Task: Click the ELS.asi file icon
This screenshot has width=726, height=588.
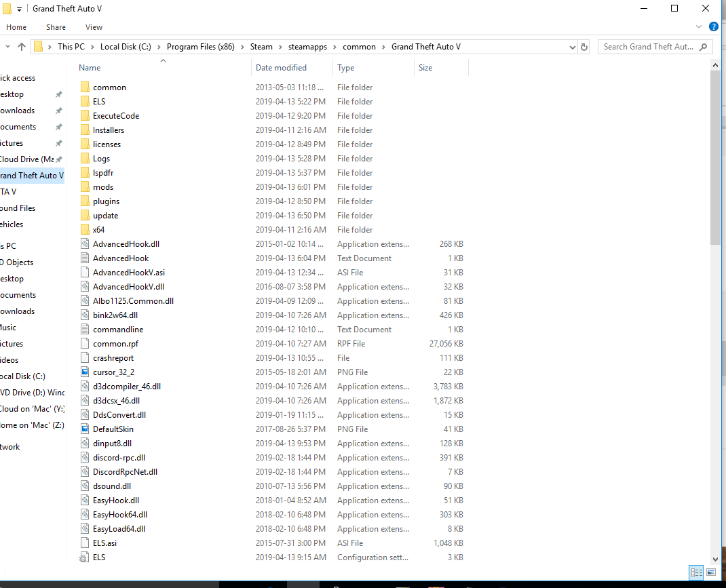Action: tap(85, 543)
